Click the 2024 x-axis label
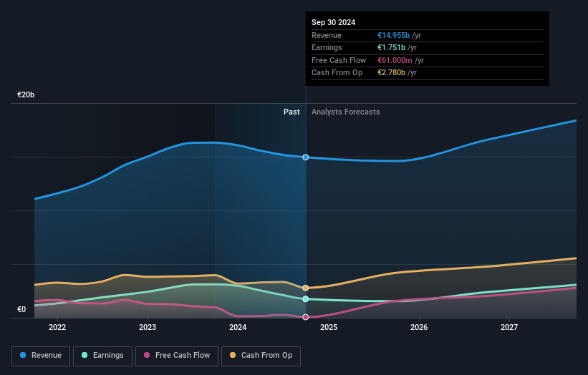Screen dimensions: 588x375 [x=238, y=327]
